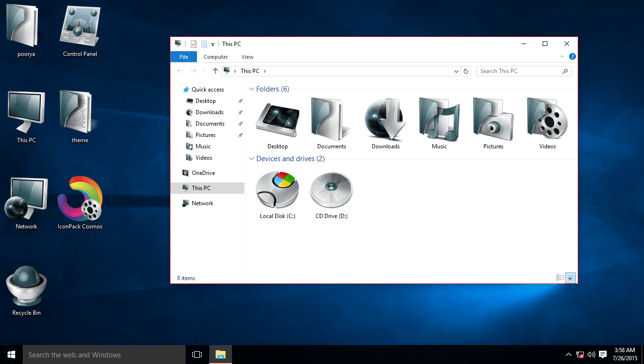Switch to large icons view in status bar

coord(571,278)
